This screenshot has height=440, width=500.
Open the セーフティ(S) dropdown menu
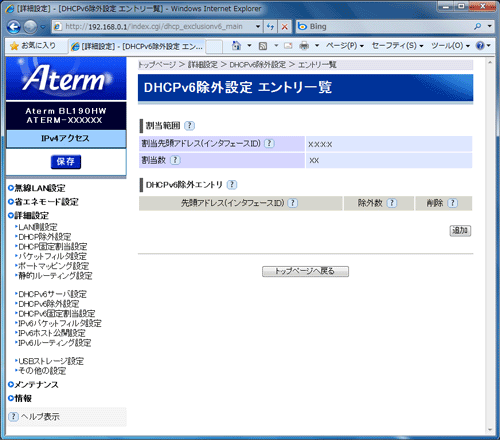tap(397, 46)
